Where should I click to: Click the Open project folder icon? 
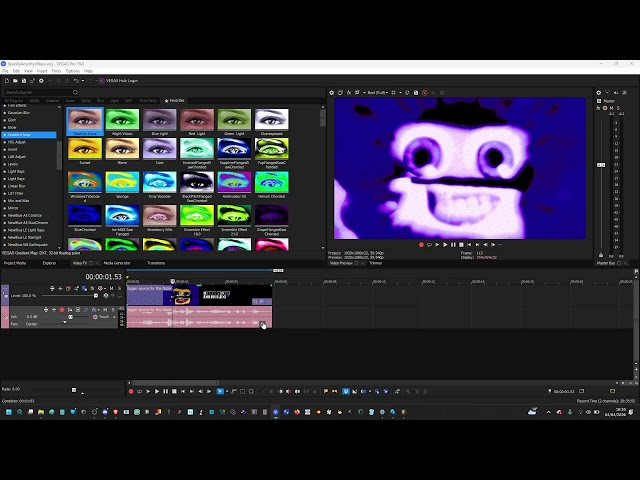pos(15,81)
